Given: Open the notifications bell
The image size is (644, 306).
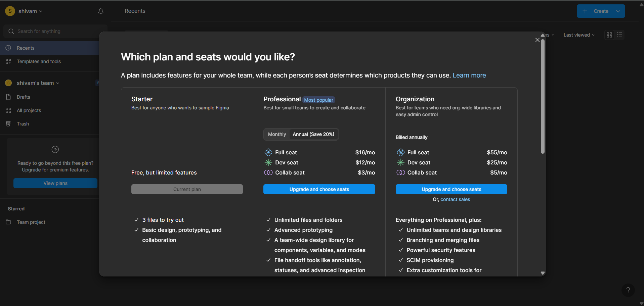Looking at the screenshot, I should 100,11.
